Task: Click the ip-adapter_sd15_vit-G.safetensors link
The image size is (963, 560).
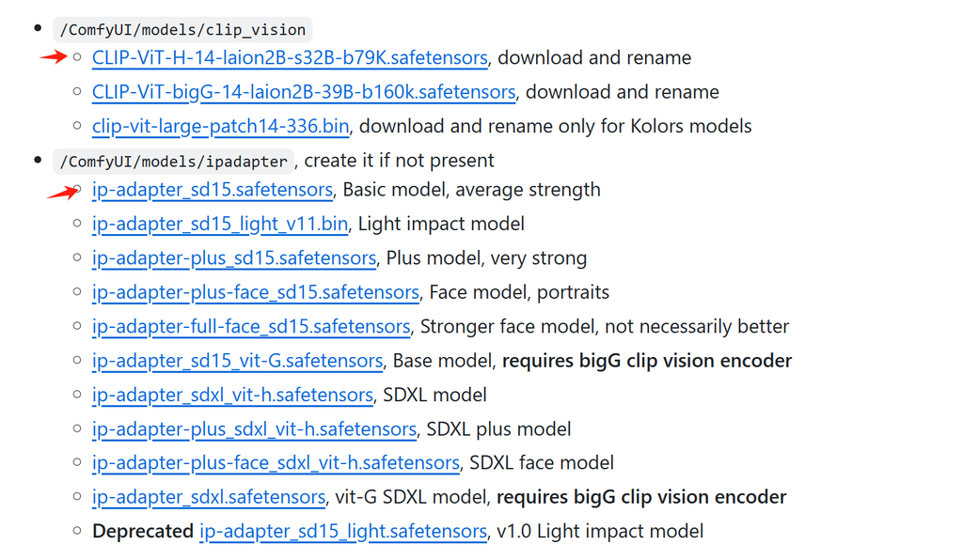Action: pos(237,361)
